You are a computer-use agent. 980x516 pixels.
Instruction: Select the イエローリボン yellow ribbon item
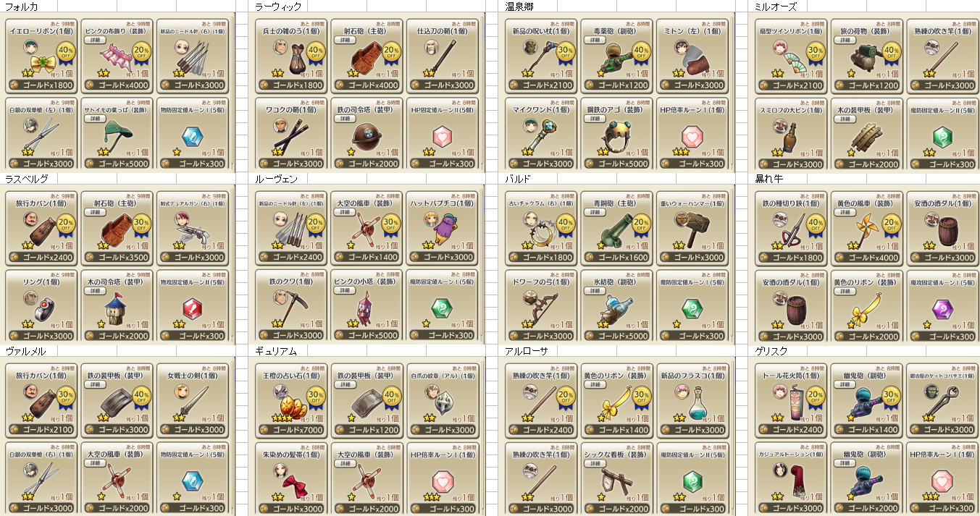(x=41, y=56)
